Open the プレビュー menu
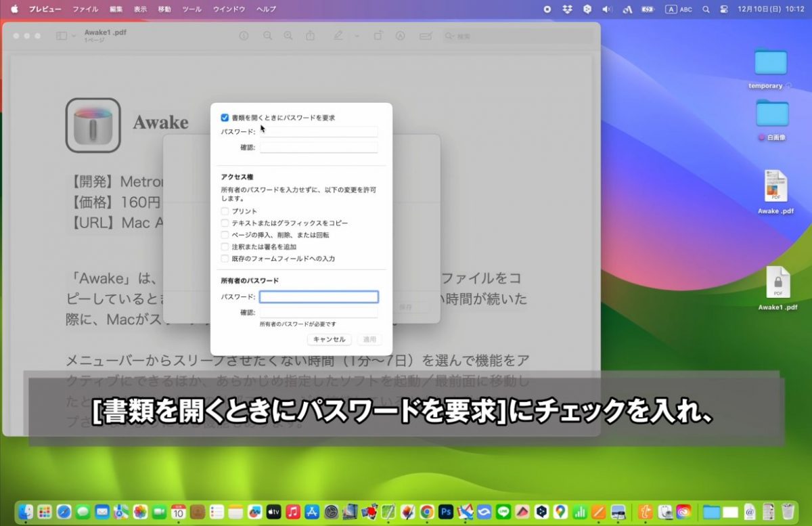 (45, 9)
